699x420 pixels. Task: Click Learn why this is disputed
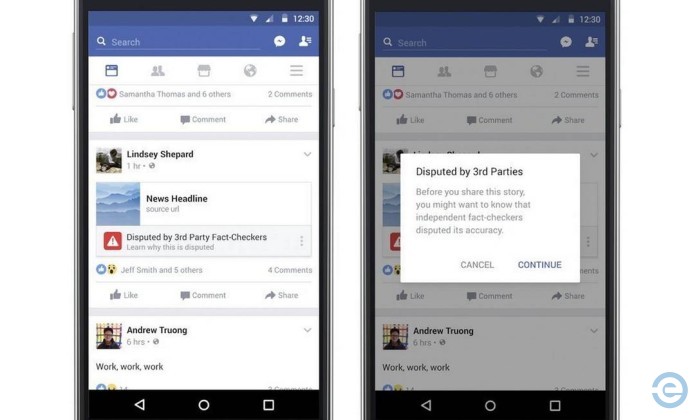(x=170, y=247)
